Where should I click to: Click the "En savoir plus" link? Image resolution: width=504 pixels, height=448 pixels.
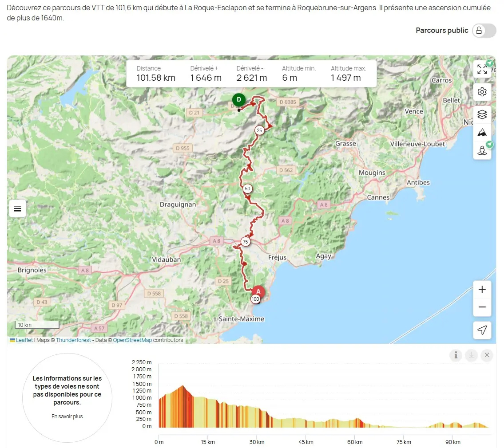click(x=67, y=417)
